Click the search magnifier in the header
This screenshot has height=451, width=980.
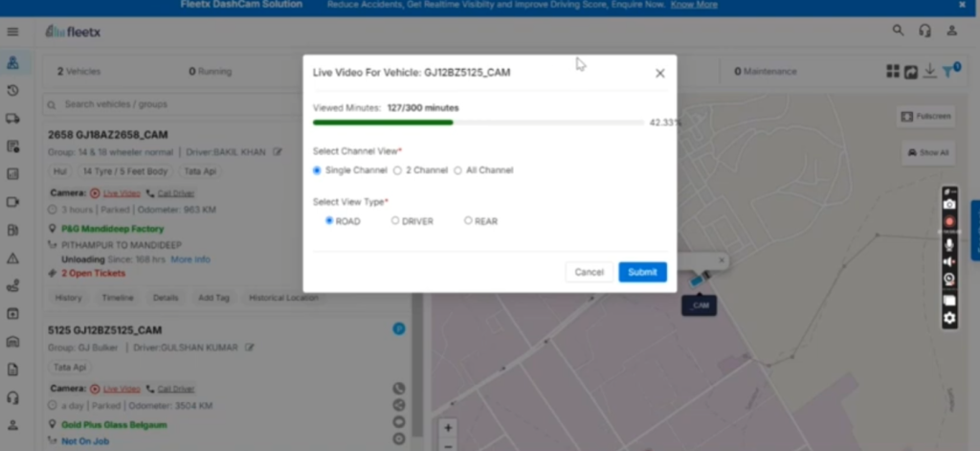coord(898,30)
